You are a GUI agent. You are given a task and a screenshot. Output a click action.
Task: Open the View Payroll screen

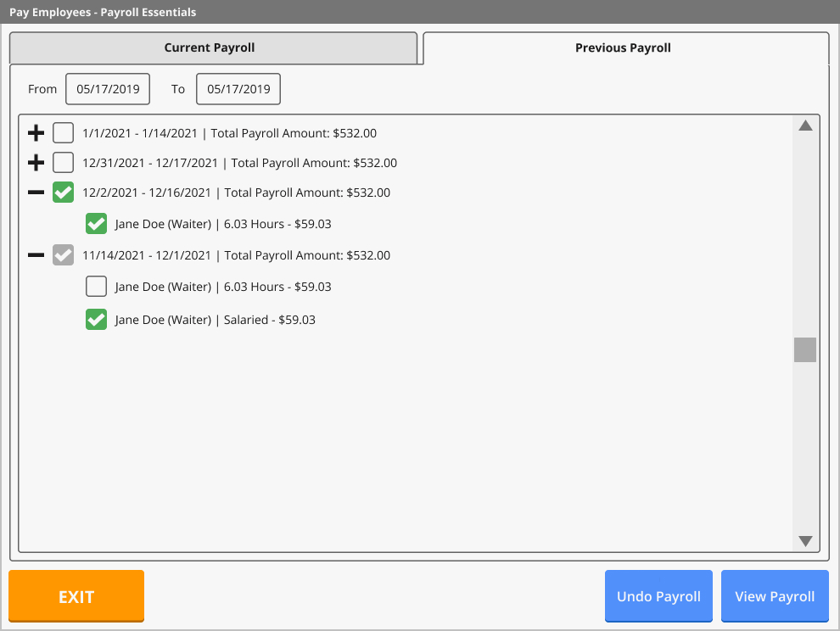tap(775, 596)
